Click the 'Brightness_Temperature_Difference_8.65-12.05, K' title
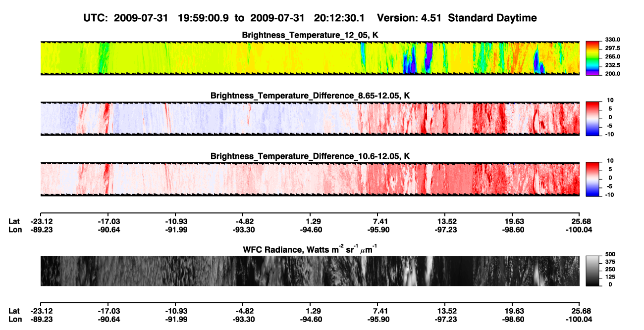Viewport: 644px width, 330px height. pos(310,95)
